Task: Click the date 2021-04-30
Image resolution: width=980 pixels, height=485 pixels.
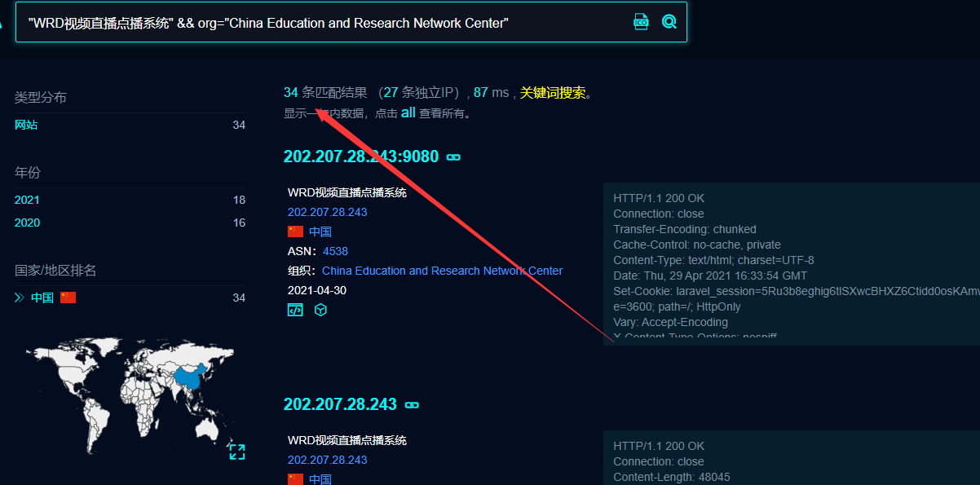Action: pos(317,290)
